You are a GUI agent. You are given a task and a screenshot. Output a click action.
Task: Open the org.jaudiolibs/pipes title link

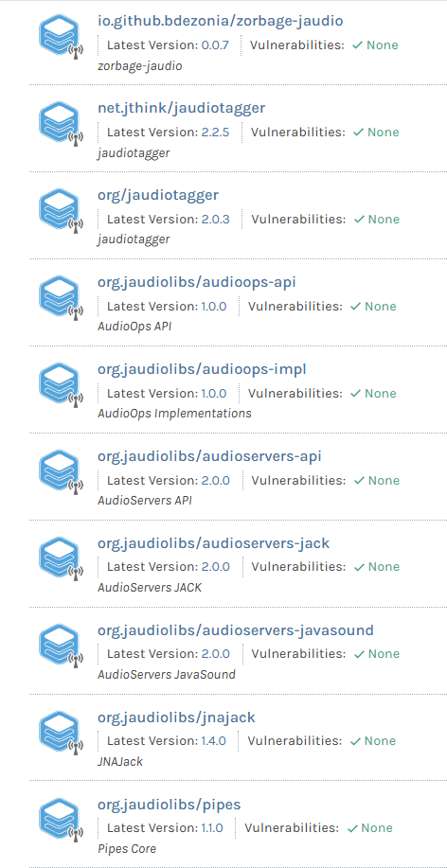[x=169, y=805]
